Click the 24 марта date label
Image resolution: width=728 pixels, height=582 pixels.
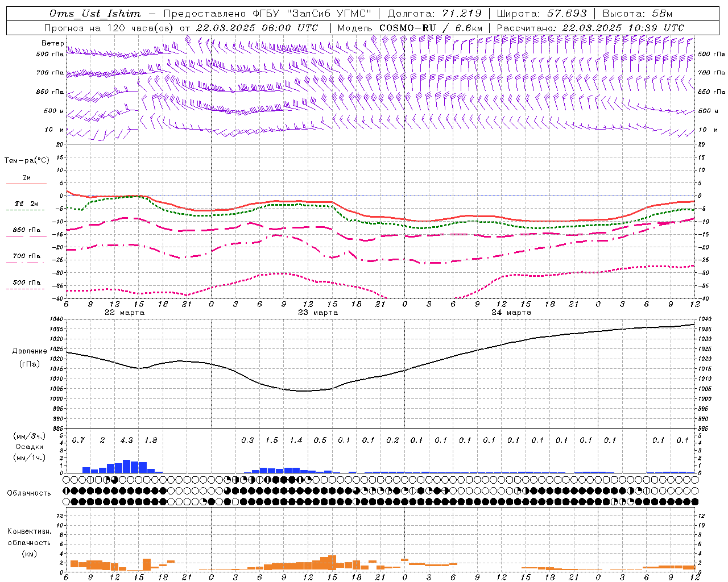(511, 313)
